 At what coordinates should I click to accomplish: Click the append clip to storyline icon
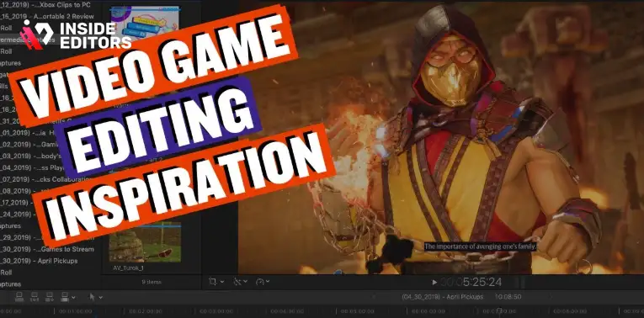pyautogui.click(x=50, y=297)
